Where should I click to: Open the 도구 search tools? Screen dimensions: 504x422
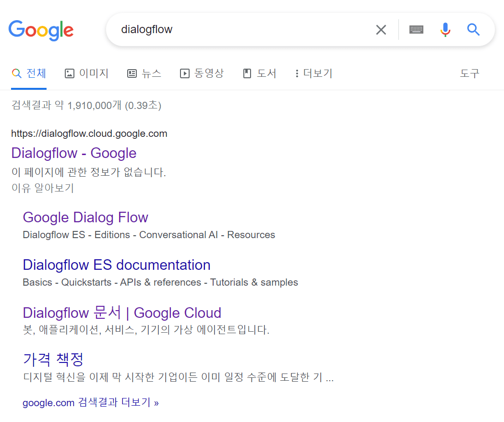pyautogui.click(x=469, y=73)
